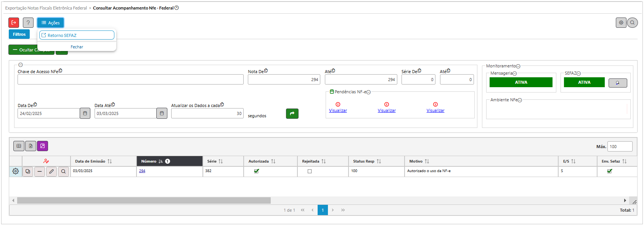Image resolution: width=644 pixels, height=225 pixels.
Task: Click the red exit icon button
Action: tap(14, 23)
